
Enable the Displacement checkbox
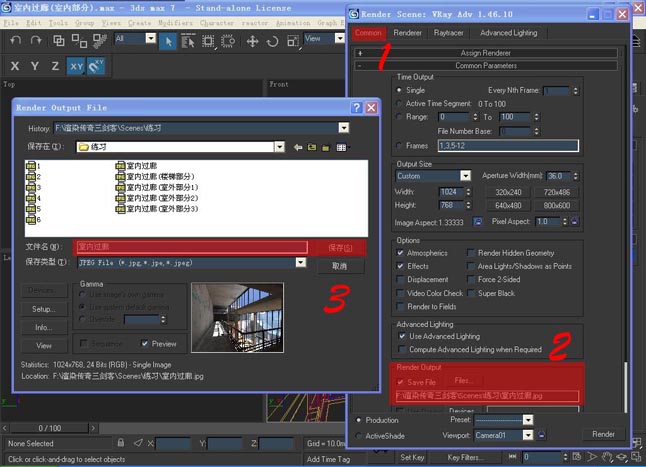pyautogui.click(x=400, y=280)
